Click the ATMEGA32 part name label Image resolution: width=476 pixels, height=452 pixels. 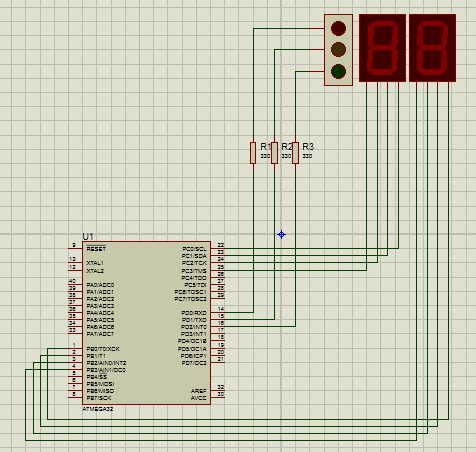pos(98,409)
